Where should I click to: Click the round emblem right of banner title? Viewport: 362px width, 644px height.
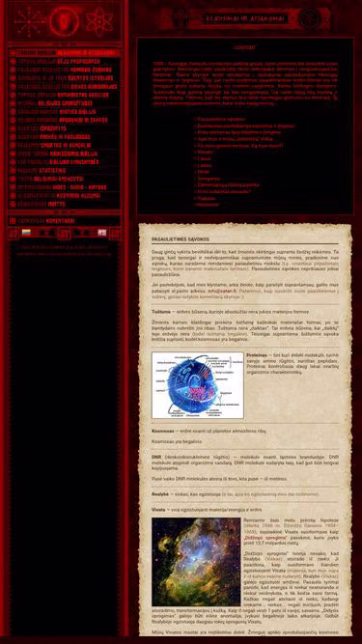[x=310, y=18]
